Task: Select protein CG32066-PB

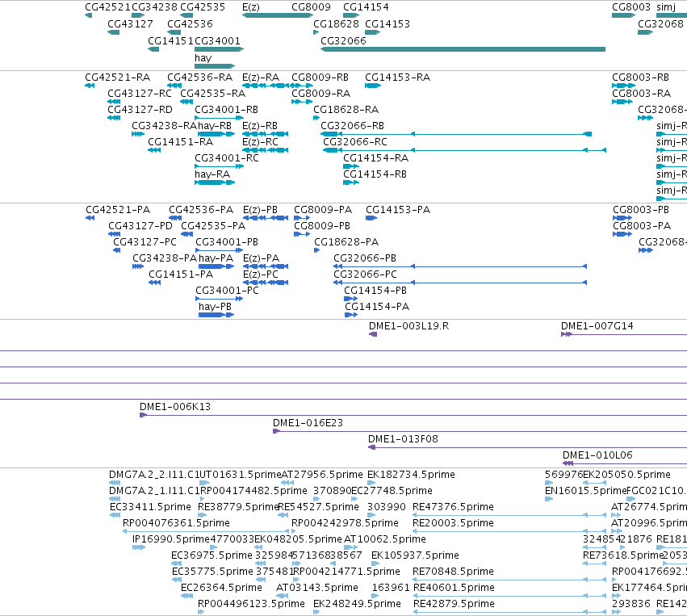Action: point(365,258)
